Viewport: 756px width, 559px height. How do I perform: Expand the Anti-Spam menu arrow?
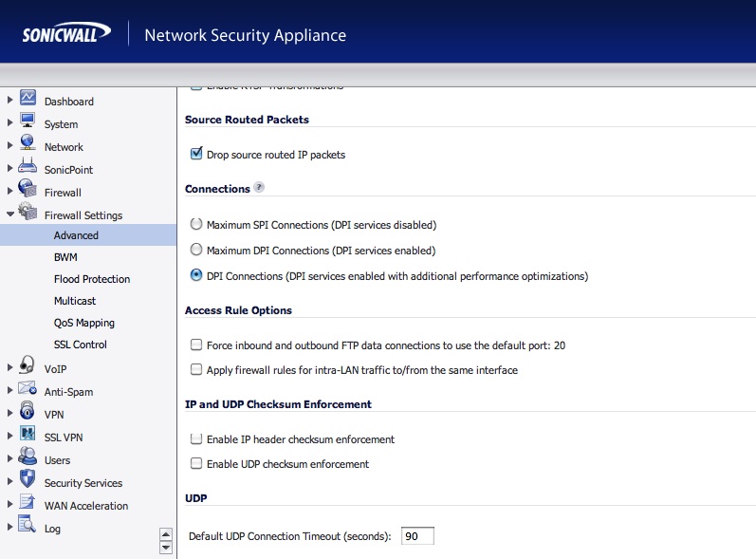pos(9,390)
